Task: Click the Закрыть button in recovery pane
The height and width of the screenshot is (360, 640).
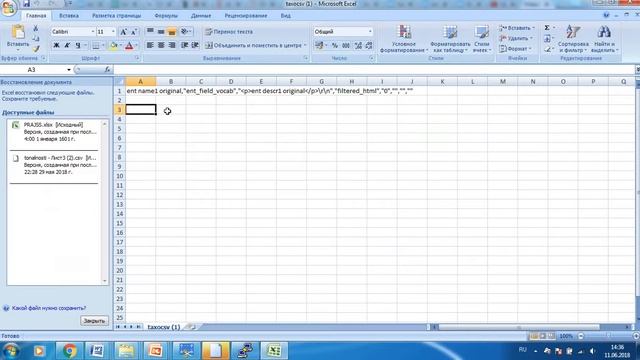Action: (94, 321)
